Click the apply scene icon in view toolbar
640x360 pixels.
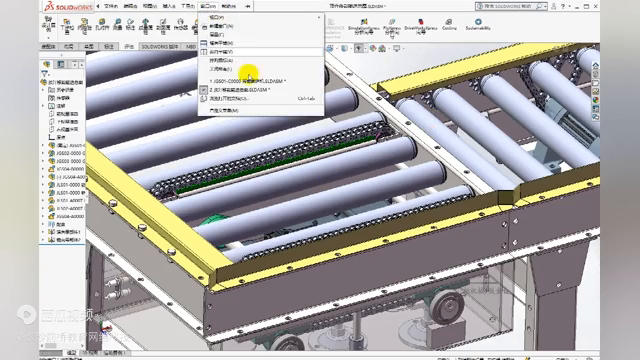pyautogui.click(x=382, y=49)
